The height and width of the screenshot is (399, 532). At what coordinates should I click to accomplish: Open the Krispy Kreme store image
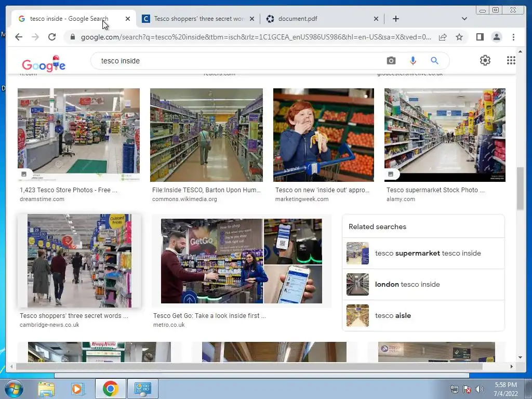tap(99, 352)
